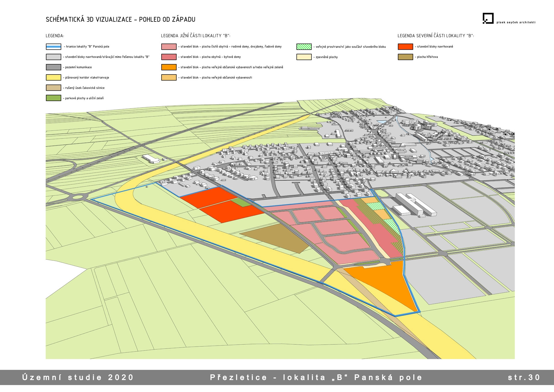Click the light orange 'občanské vybavenosti' swatch
The width and height of the screenshot is (554, 392).
click(169, 78)
